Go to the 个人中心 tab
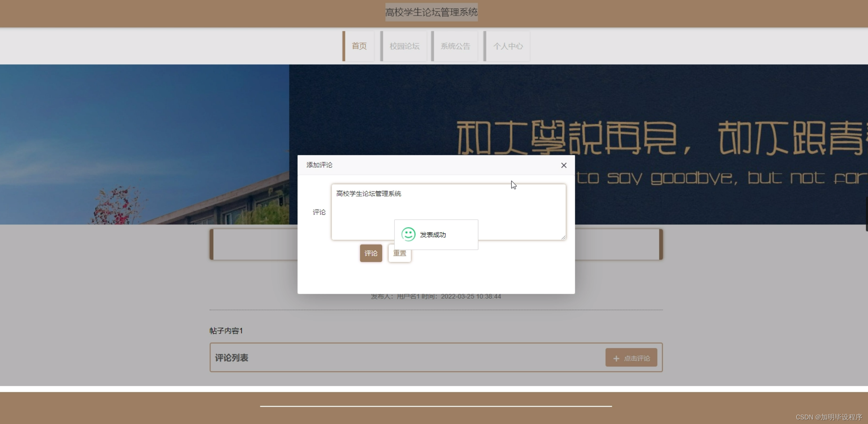Image resolution: width=868 pixels, height=424 pixels. coord(507,46)
